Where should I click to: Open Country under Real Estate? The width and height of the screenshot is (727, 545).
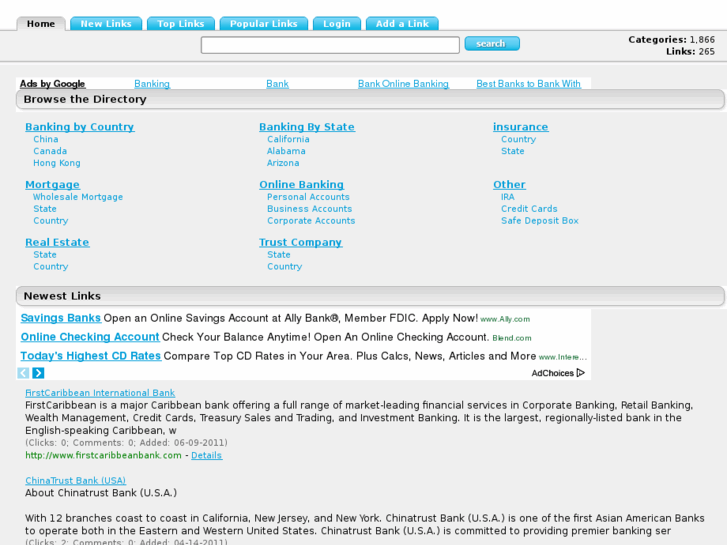(51, 267)
